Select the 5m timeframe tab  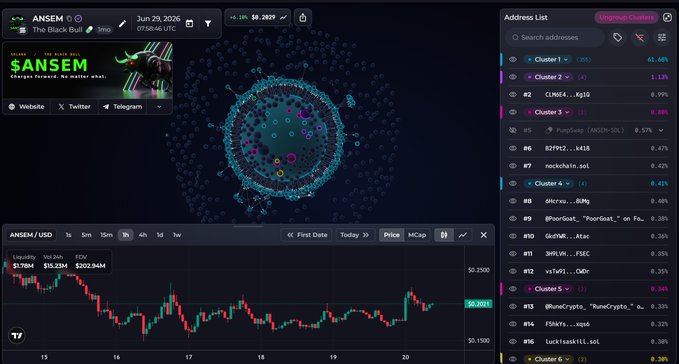coord(87,235)
